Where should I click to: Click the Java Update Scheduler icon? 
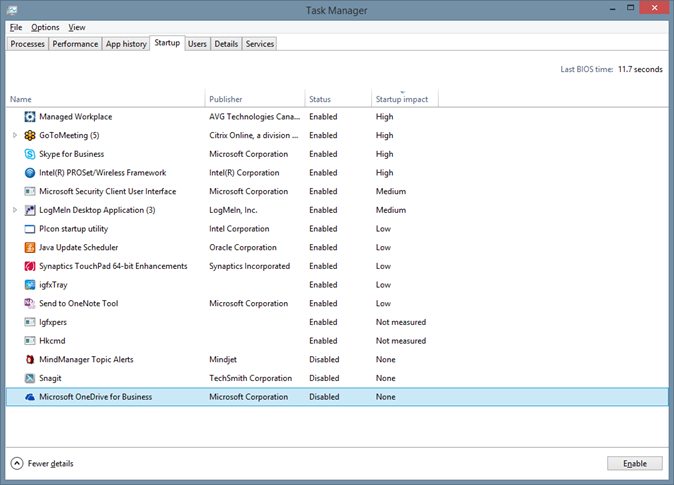click(30, 248)
